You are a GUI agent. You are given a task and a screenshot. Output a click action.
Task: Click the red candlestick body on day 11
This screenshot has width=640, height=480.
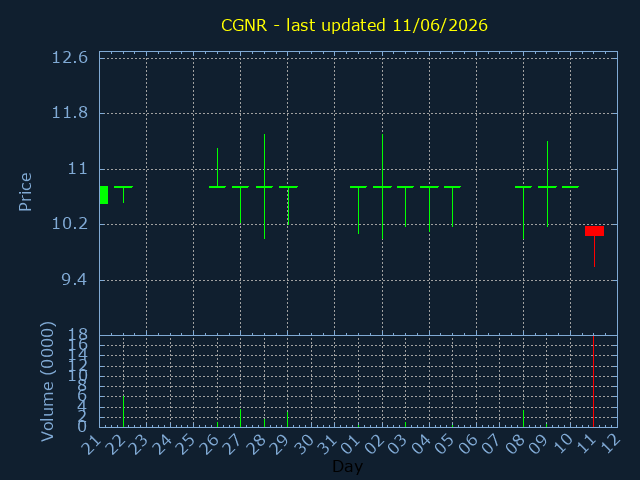[x=594, y=231]
